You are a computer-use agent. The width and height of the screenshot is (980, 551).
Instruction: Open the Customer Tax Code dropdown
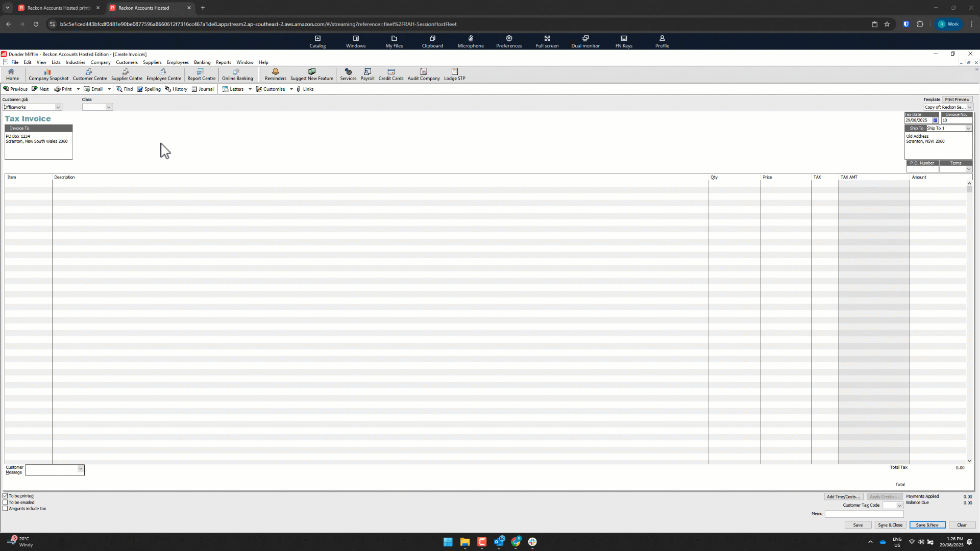[x=899, y=506]
